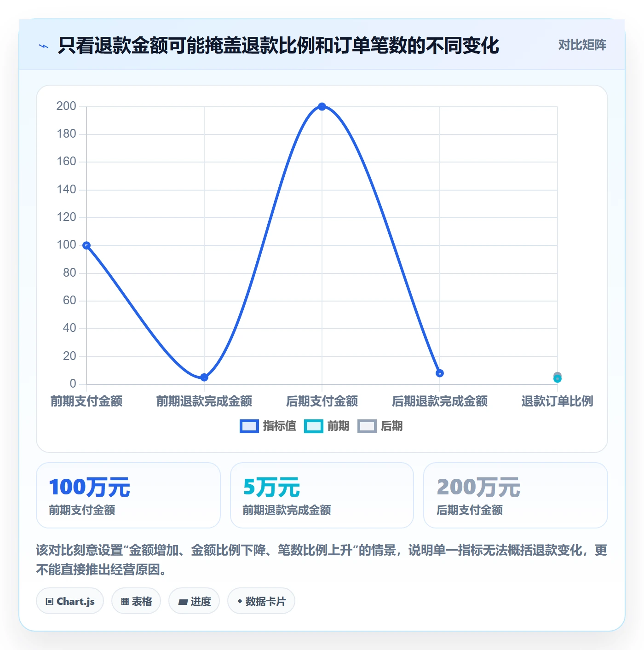This screenshot has height=650, width=644.
Task: Click the cyan point at 退款订单比例
Action: coord(558,379)
